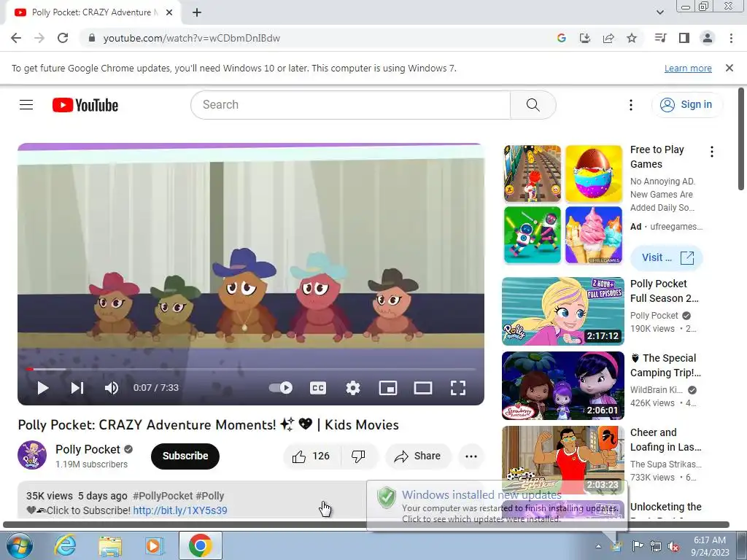Click the address bar URL
The image size is (747, 560).
pyautogui.click(x=192, y=38)
